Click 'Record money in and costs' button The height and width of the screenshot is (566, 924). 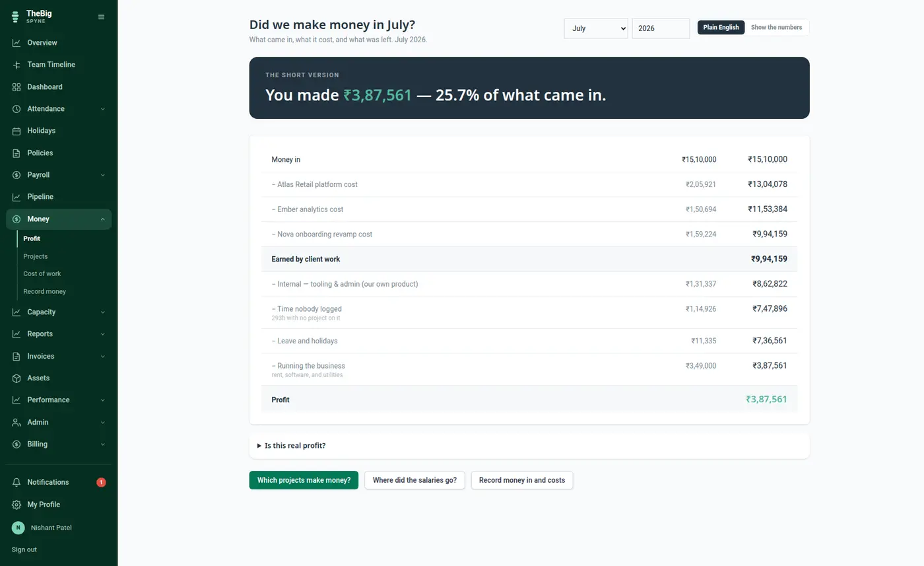click(522, 480)
